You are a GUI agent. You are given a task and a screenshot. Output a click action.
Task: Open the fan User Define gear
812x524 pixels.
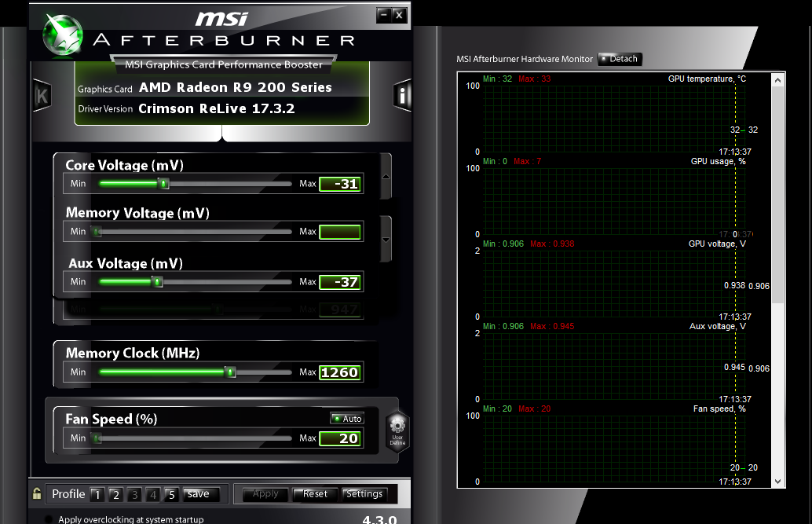pyautogui.click(x=397, y=431)
